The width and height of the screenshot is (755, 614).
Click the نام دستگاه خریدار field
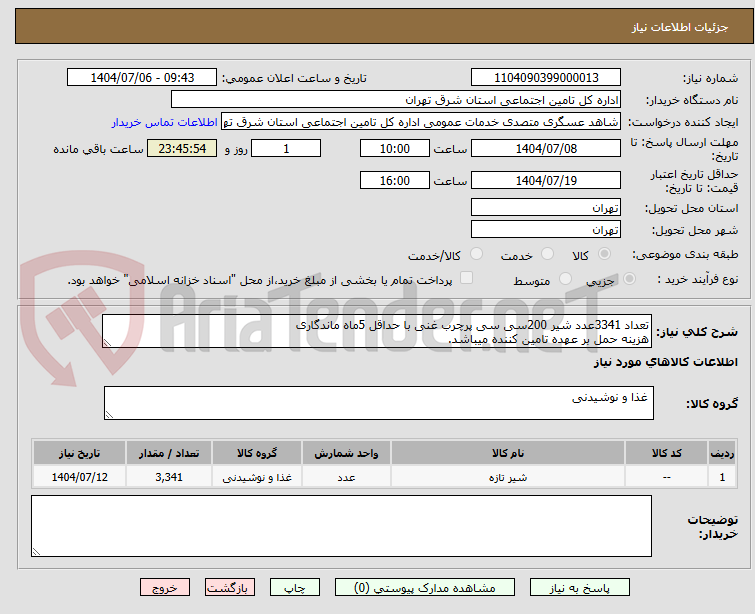396,100
